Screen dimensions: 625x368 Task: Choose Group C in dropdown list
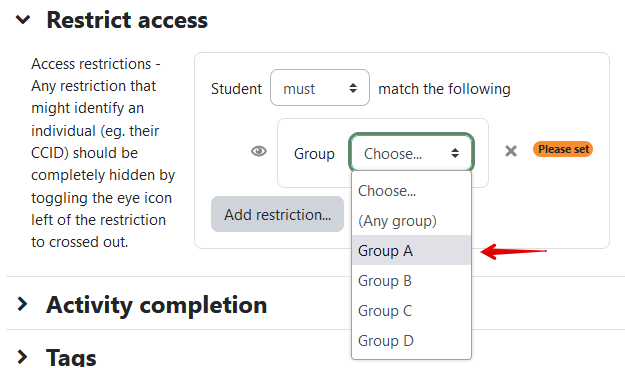click(x=411, y=310)
